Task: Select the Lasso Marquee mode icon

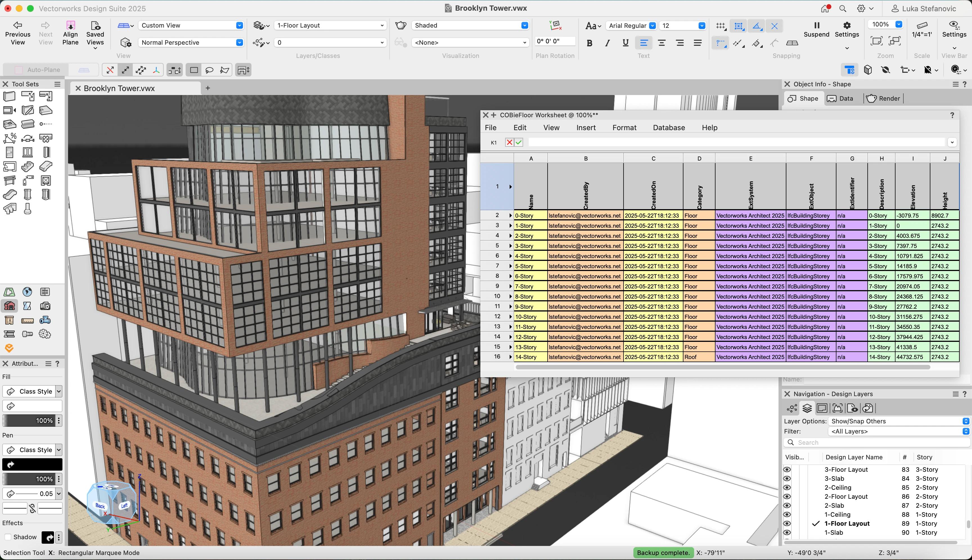Action: [x=209, y=70]
